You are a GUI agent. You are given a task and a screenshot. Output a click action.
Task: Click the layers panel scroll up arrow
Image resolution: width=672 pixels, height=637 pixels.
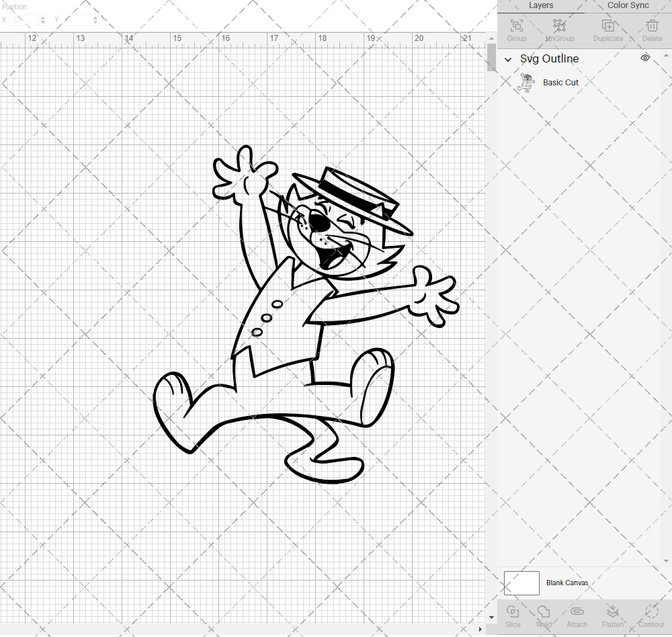[x=666, y=55]
